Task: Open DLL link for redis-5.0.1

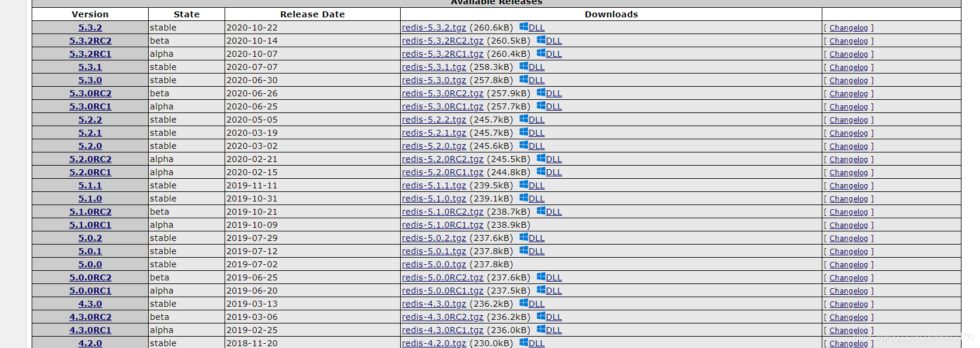Action: click(537, 252)
